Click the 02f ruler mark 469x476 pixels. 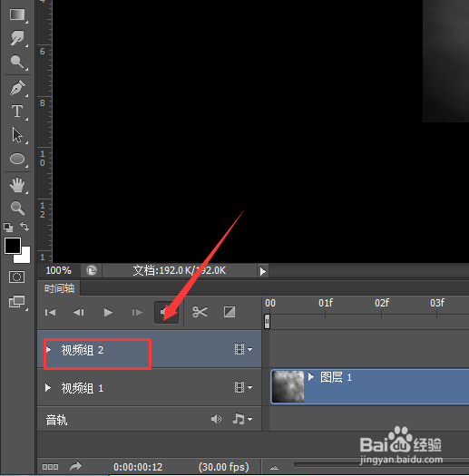tap(382, 303)
